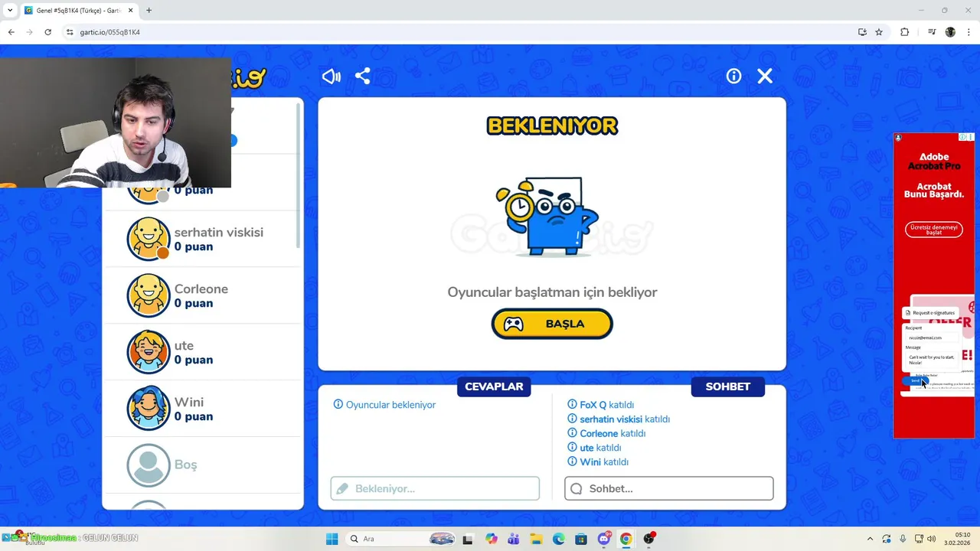Open Chrome profile avatar
The image size is (980, 551).
pyautogui.click(x=950, y=32)
